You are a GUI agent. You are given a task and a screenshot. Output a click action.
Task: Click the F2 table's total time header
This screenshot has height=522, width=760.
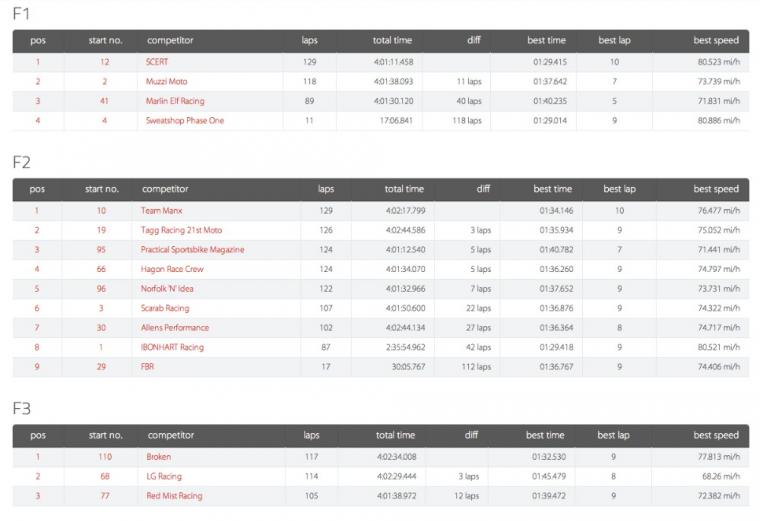tap(404, 189)
